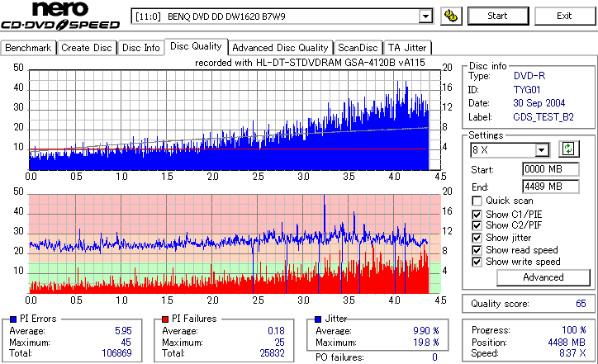Click the red PI Failures legend square
Viewport: 598px width, 364px height.
tap(165, 319)
